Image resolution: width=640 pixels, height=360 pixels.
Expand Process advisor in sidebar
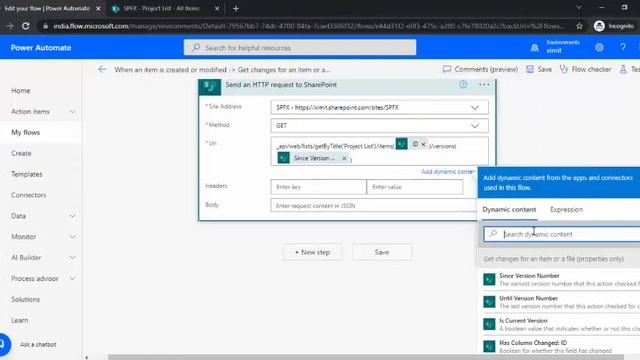tap(72, 278)
